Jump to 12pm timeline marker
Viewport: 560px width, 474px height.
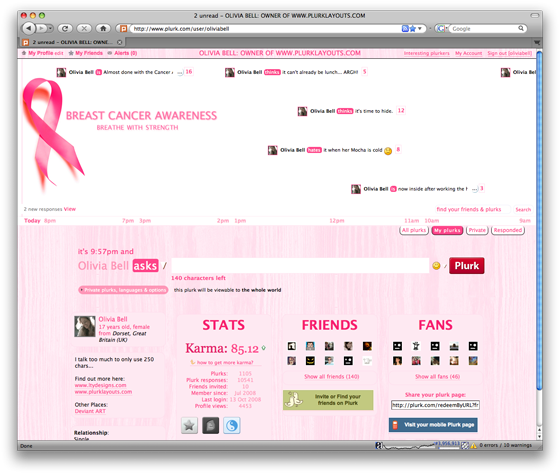(336, 221)
